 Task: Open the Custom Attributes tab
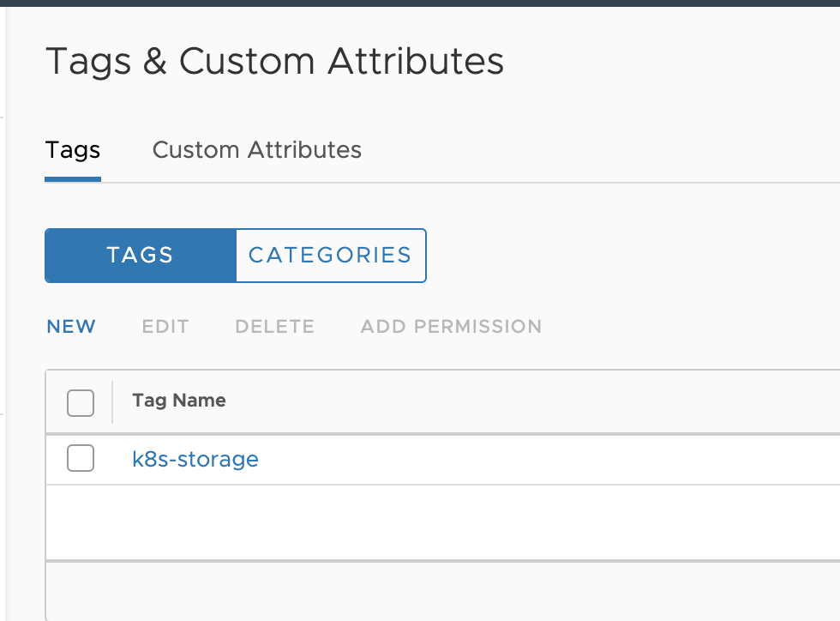tap(256, 150)
